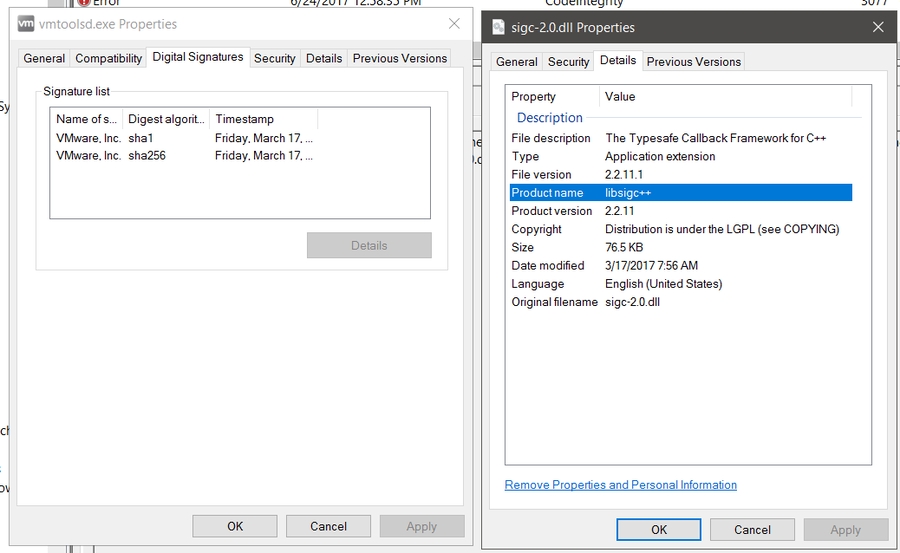
Task: Click Remove Properties and Personal Information link
Action: click(620, 485)
